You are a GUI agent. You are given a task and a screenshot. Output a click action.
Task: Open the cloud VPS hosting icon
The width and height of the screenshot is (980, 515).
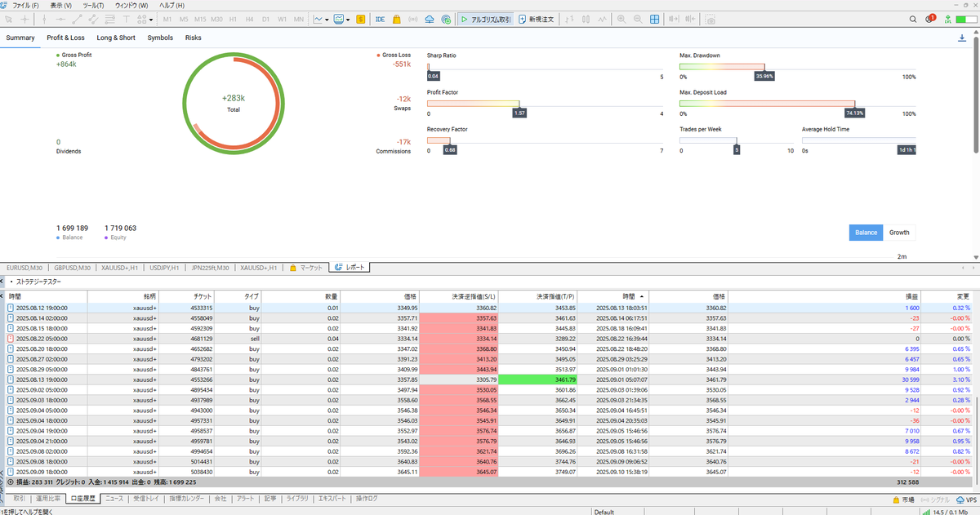tap(430, 19)
